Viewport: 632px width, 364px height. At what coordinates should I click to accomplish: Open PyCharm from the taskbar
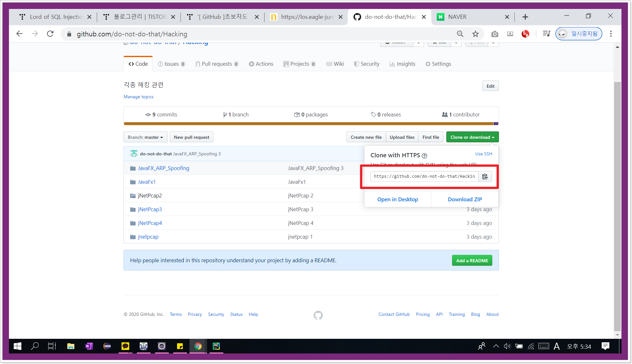[x=216, y=346]
